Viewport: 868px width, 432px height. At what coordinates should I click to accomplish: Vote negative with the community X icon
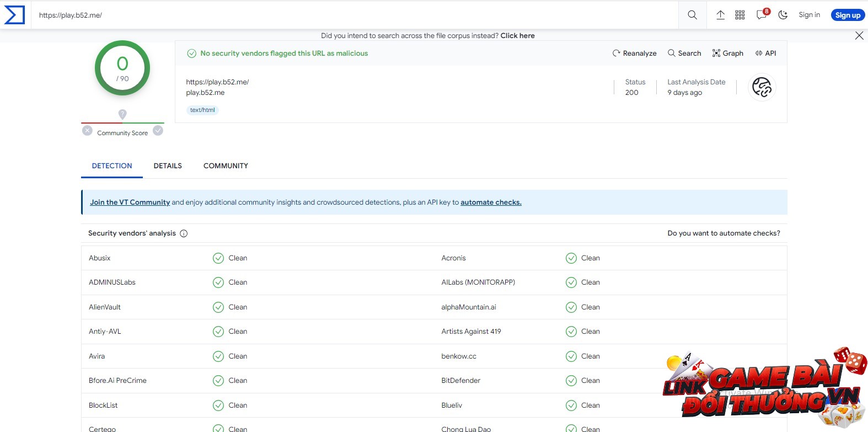click(x=87, y=131)
